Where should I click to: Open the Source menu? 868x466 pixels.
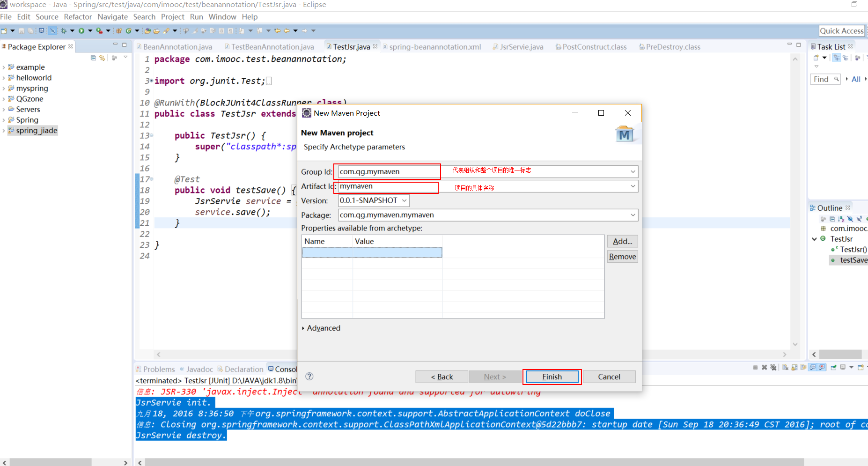pyautogui.click(x=47, y=17)
